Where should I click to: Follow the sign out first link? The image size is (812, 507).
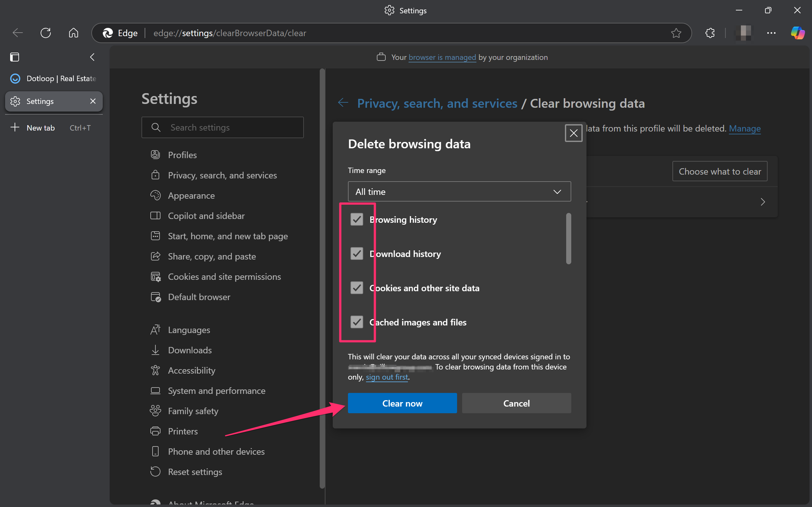click(387, 377)
